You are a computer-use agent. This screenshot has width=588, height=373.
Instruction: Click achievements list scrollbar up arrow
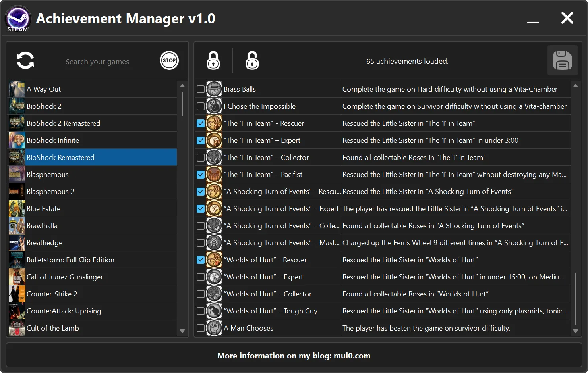click(576, 86)
